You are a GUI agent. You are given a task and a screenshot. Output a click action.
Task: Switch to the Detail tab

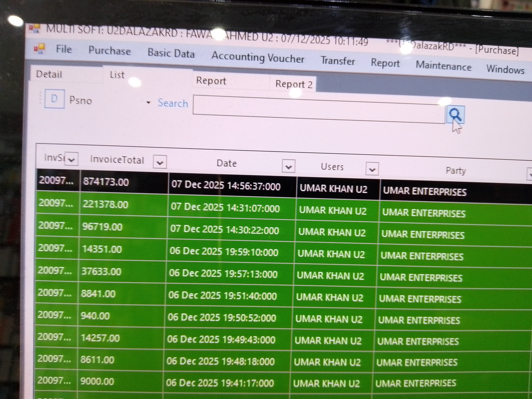coord(49,74)
